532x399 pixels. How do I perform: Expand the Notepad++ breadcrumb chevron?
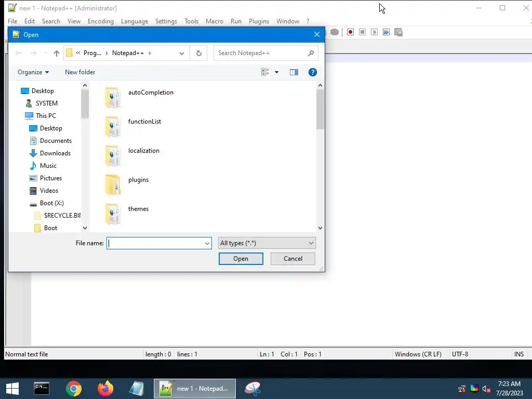point(150,53)
